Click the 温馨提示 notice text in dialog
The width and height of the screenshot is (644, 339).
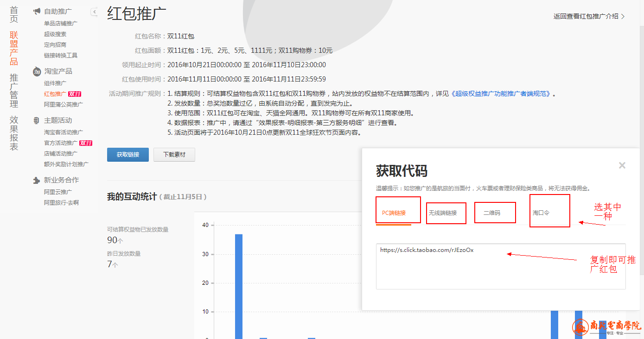483,188
